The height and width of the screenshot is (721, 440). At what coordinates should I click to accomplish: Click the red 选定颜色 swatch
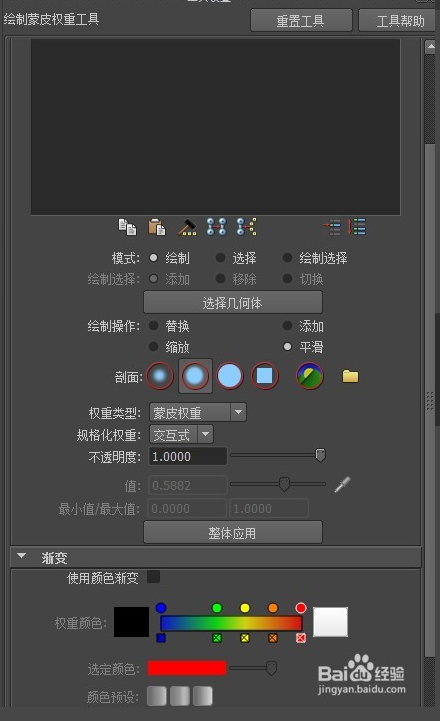point(187,668)
